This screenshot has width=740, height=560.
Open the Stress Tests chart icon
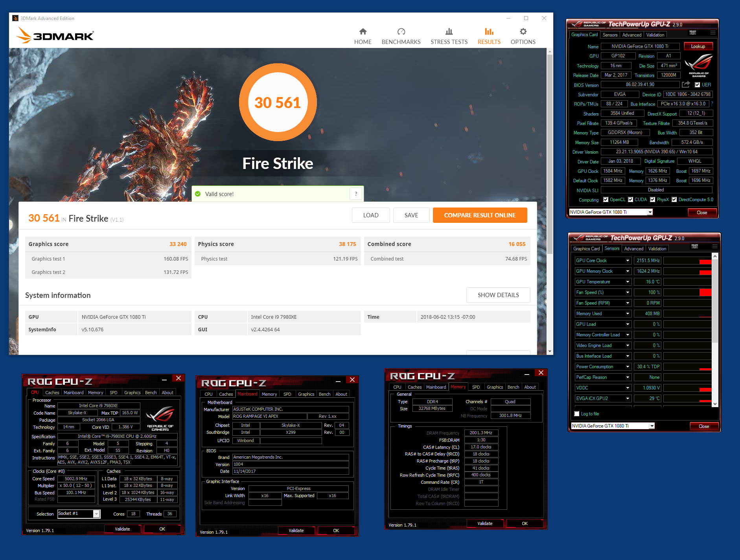[449, 31]
